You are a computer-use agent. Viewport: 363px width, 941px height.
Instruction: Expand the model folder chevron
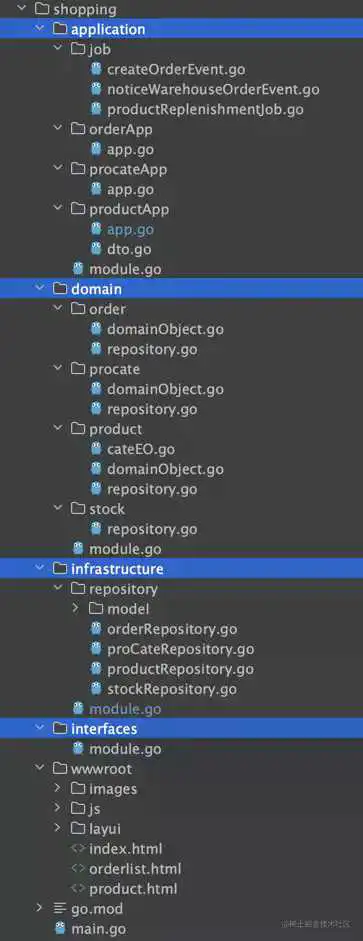(x=76, y=609)
